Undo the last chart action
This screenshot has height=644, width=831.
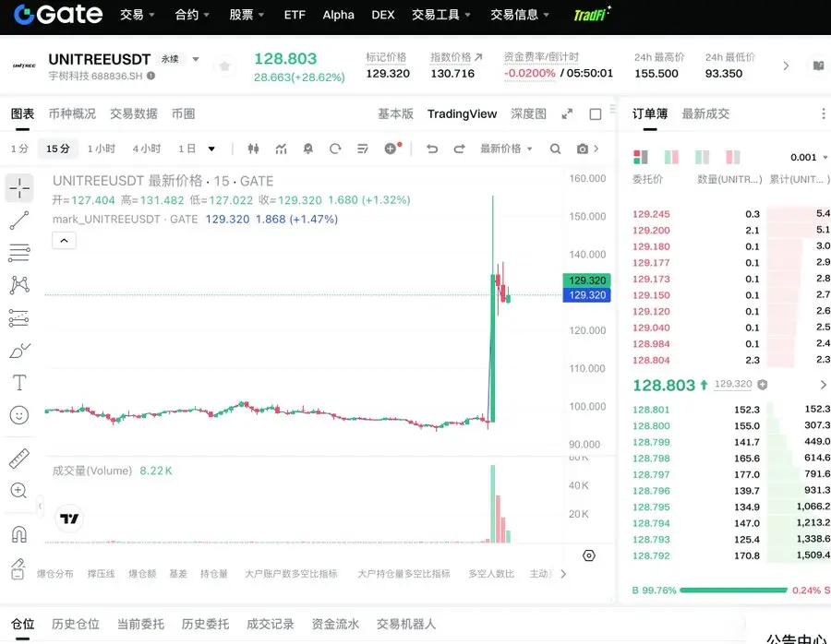(x=432, y=149)
